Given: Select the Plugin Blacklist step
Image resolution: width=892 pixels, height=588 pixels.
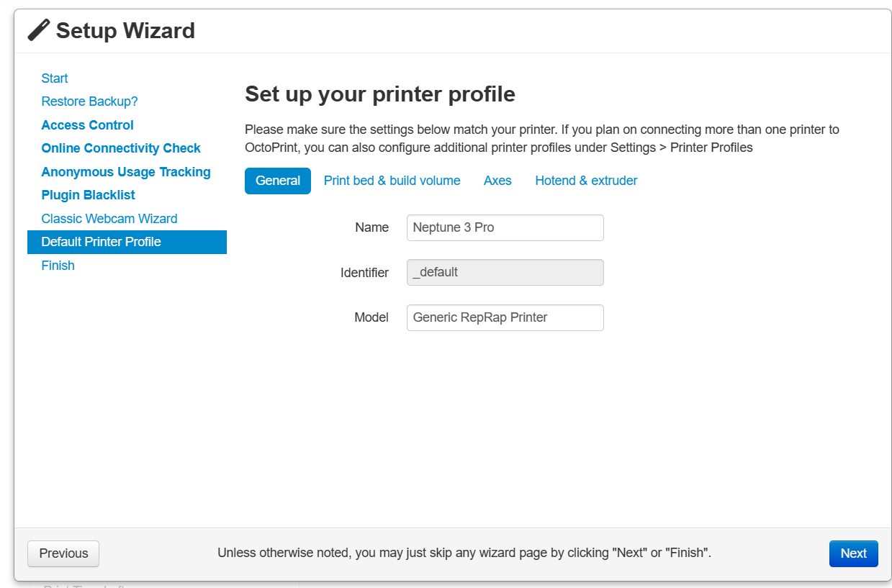Looking at the screenshot, I should tap(88, 195).
